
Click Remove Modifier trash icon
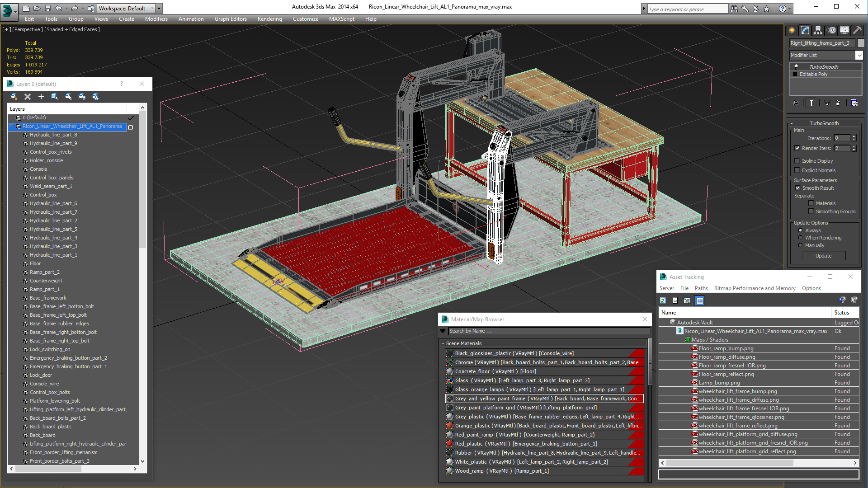pos(838,103)
